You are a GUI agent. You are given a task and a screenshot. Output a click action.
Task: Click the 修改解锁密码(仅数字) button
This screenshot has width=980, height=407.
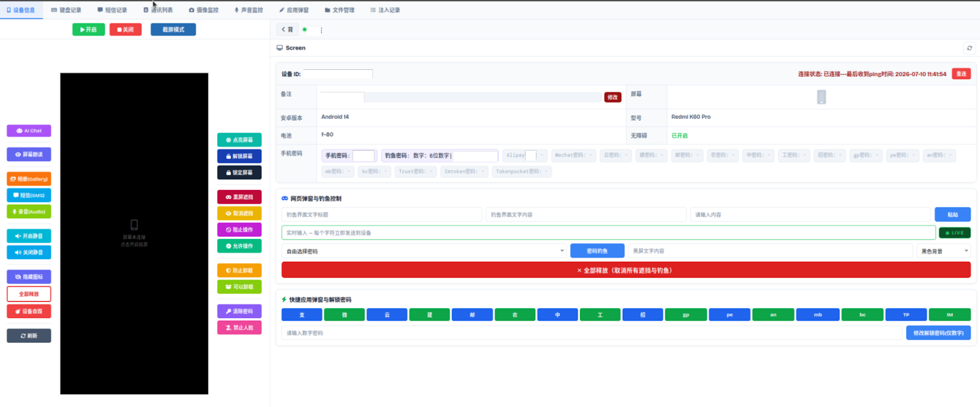938,333
